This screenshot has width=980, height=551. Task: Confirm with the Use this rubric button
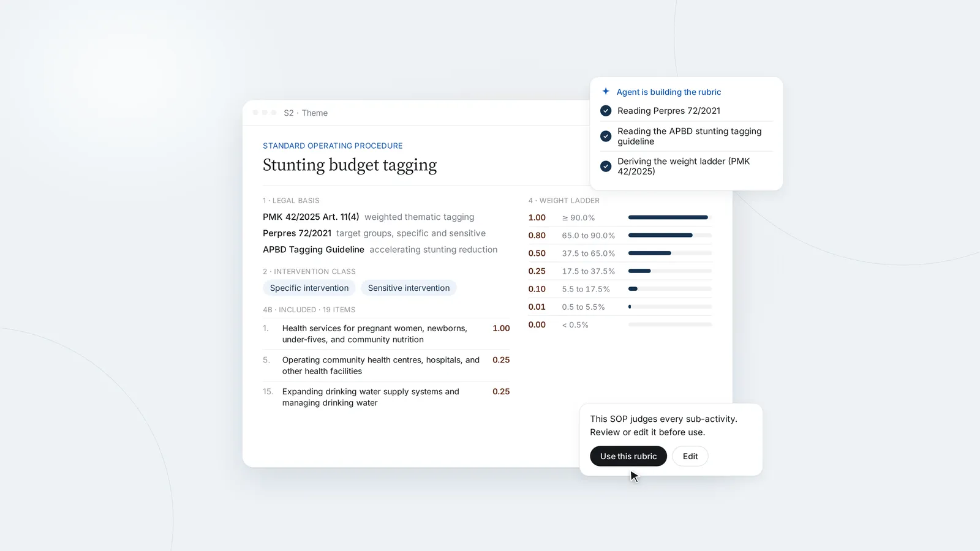(628, 456)
